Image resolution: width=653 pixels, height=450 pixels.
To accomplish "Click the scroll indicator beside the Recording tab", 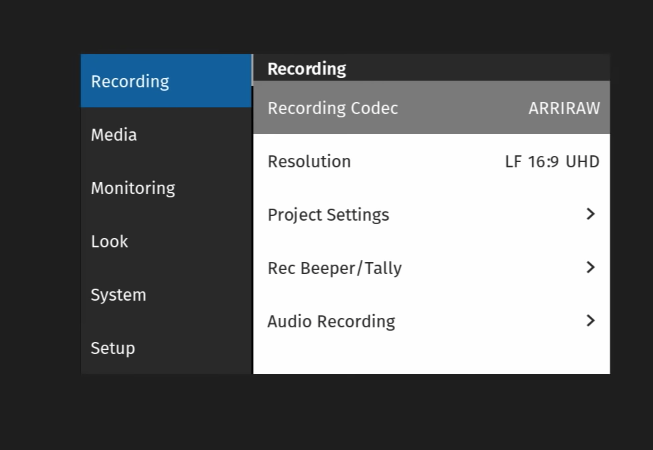I will click(252, 68).
